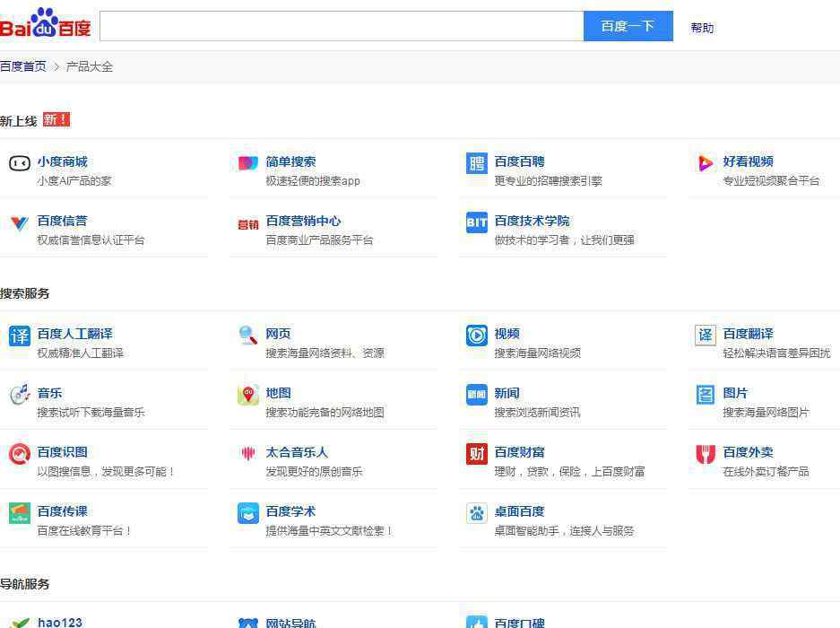
Task: Open the 新闻 link
Action: pyautogui.click(x=507, y=393)
